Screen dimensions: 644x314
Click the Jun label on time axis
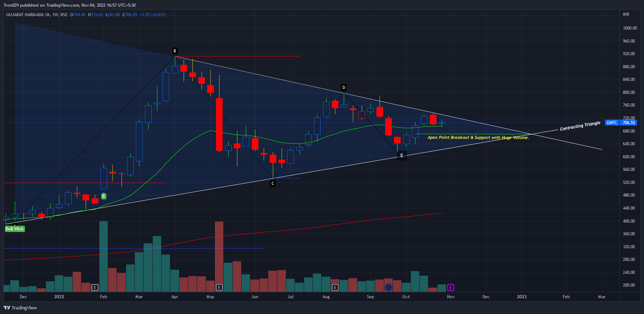tap(255, 297)
